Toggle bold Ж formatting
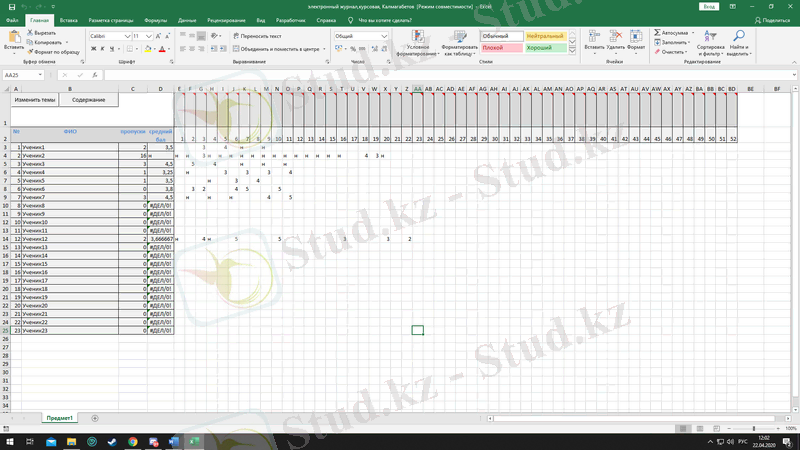This screenshot has height=450, width=800. [x=93, y=49]
